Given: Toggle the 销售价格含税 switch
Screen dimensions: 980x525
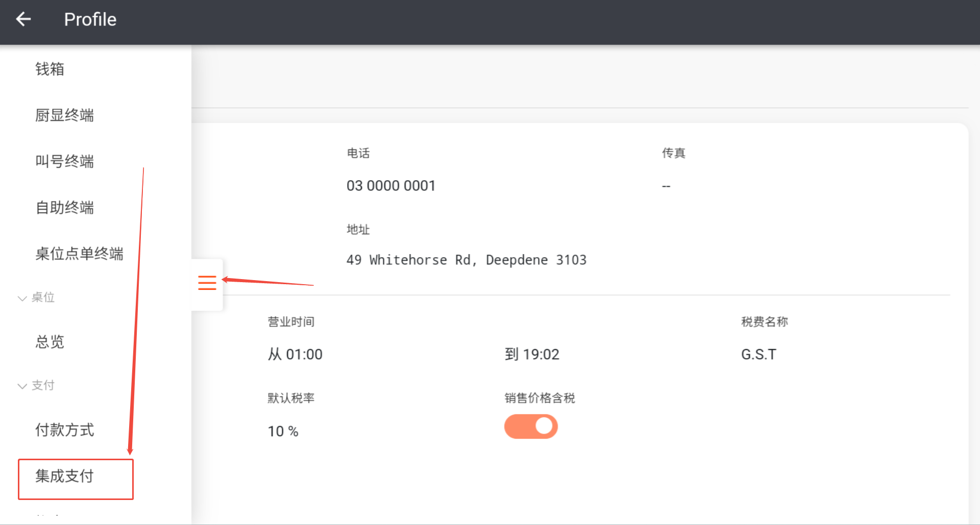Looking at the screenshot, I should click(531, 427).
